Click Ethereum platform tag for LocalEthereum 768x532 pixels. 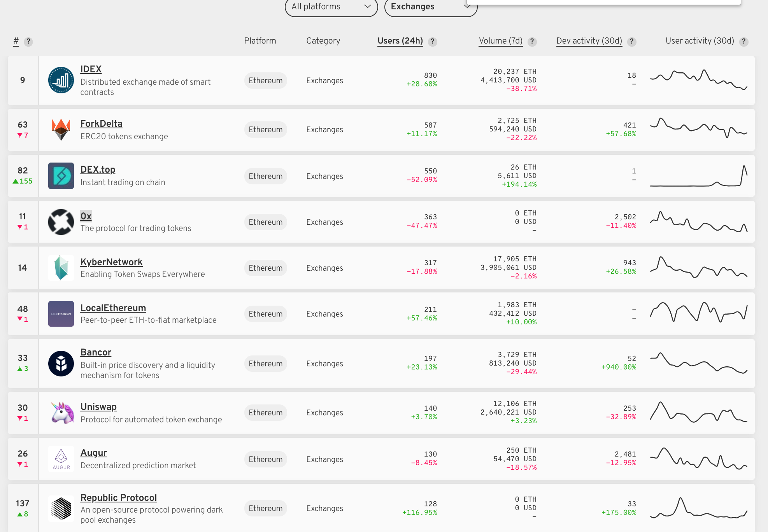tap(266, 314)
